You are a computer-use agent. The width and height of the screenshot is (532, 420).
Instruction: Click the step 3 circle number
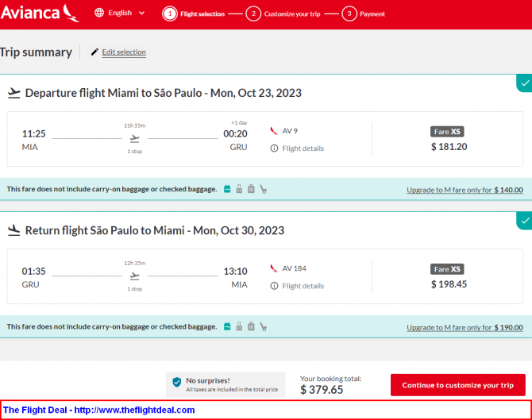pyautogui.click(x=349, y=14)
